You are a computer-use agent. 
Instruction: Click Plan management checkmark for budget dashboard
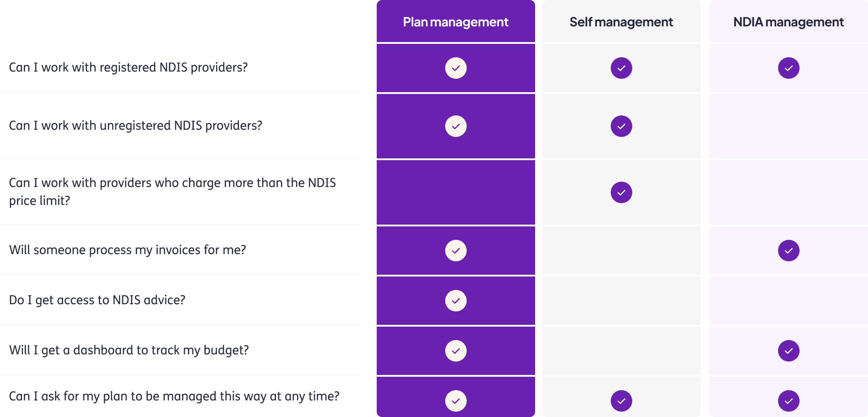455,351
